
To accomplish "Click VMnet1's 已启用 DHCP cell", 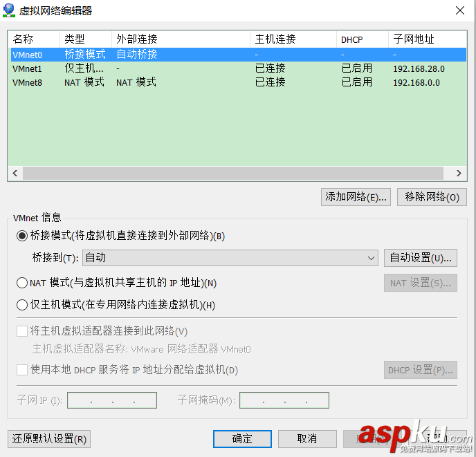I will click(357, 68).
